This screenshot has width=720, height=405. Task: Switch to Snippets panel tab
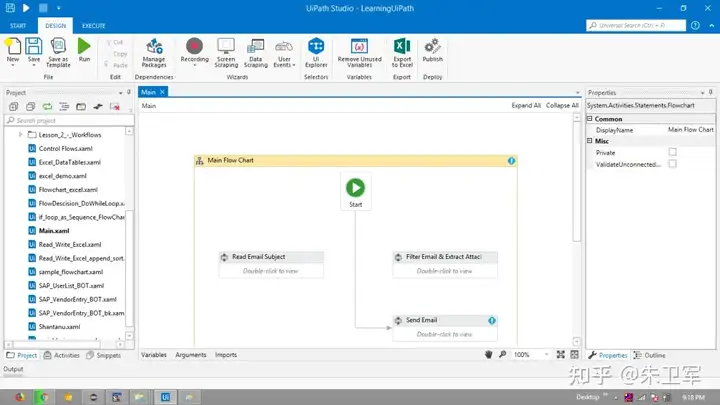coord(103,355)
